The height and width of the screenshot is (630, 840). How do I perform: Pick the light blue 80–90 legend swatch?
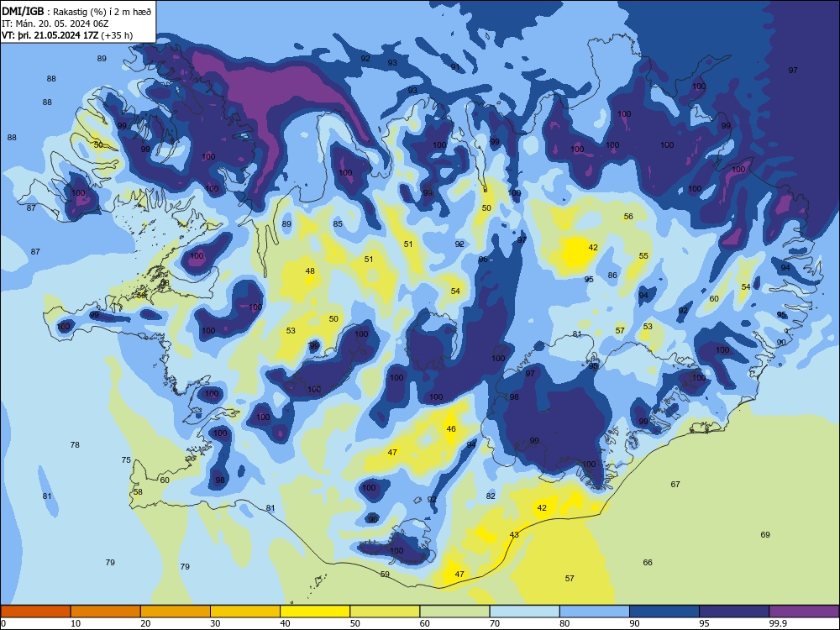pyautogui.click(x=595, y=612)
